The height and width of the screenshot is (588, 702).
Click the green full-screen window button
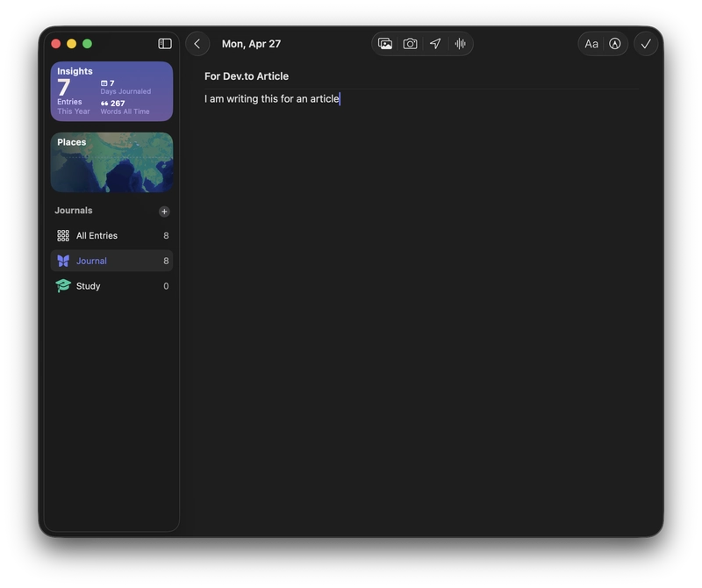[x=87, y=43]
